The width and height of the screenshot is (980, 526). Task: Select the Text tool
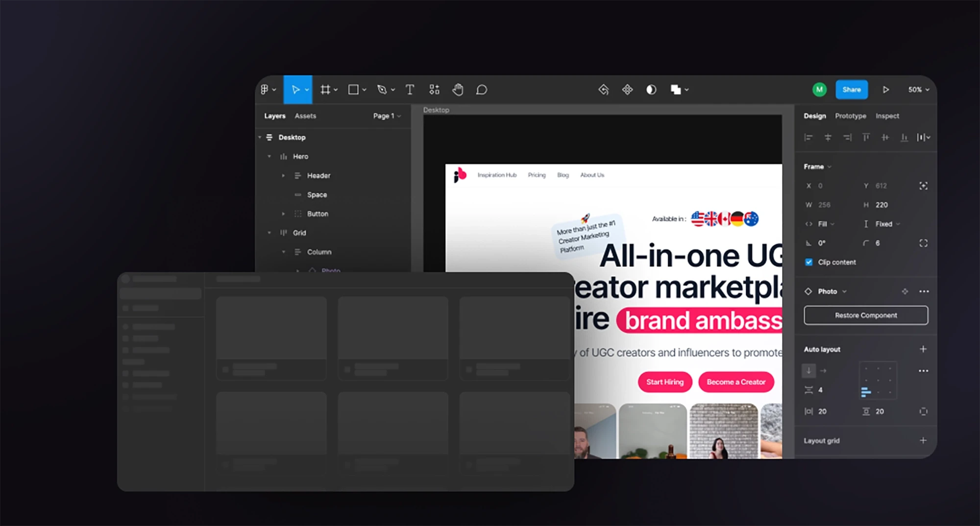point(410,90)
